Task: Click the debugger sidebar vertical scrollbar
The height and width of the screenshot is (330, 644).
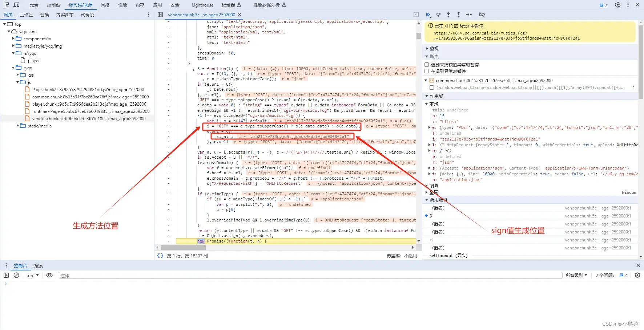Action: point(641,62)
